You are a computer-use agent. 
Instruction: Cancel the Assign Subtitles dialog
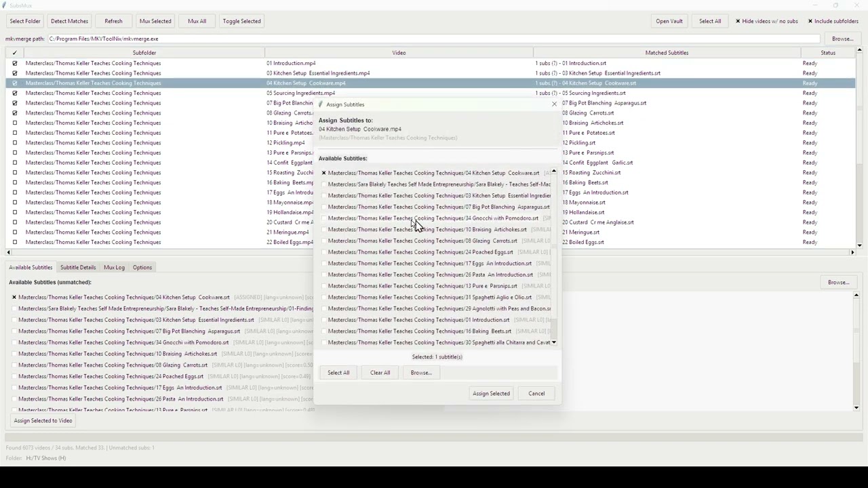pos(536,393)
